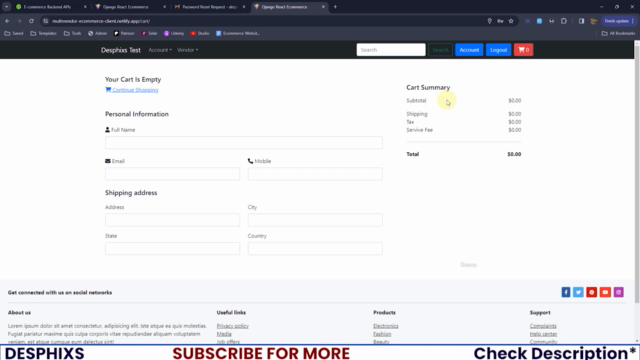640x360 pixels.
Task: Open the Facebook social icon
Action: (x=566, y=292)
